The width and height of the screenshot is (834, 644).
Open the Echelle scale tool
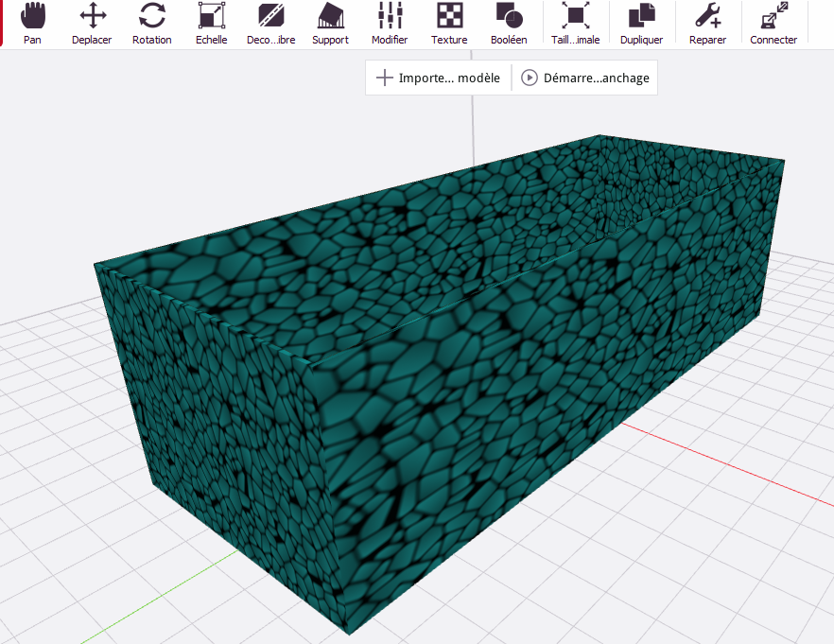(x=211, y=24)
